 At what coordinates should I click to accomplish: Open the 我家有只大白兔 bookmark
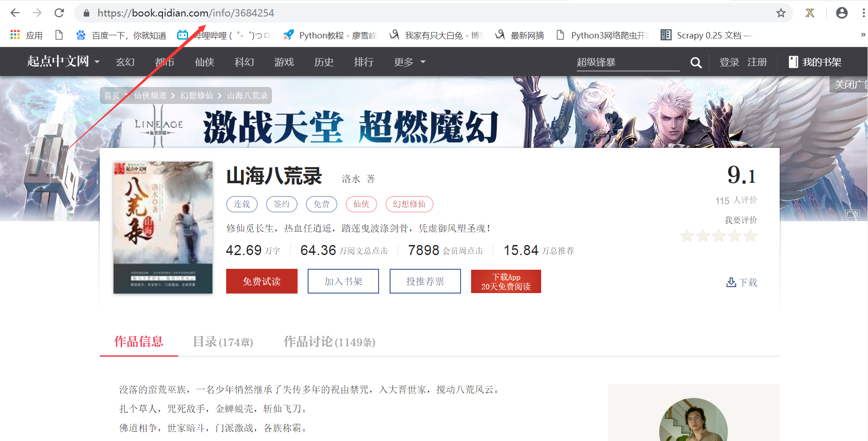click(436, 35)
